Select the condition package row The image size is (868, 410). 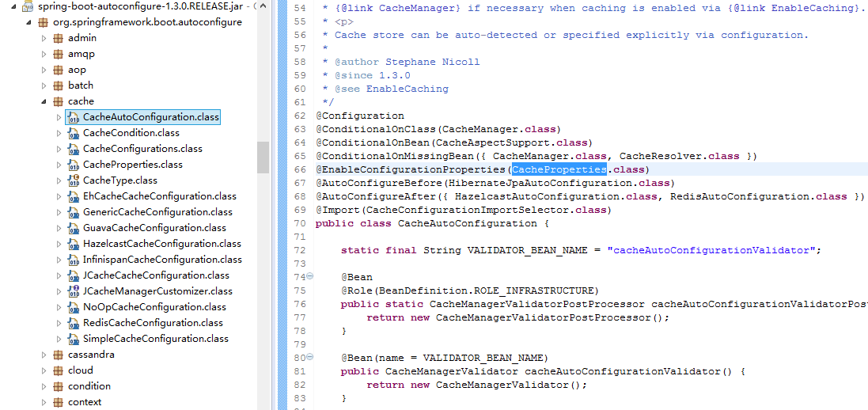pyautogui.click(x=89, y=386)
